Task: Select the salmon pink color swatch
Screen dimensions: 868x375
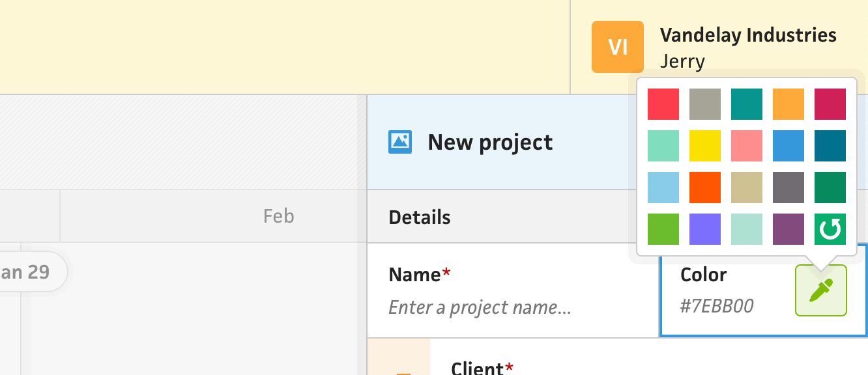Action: coord(747,146)
